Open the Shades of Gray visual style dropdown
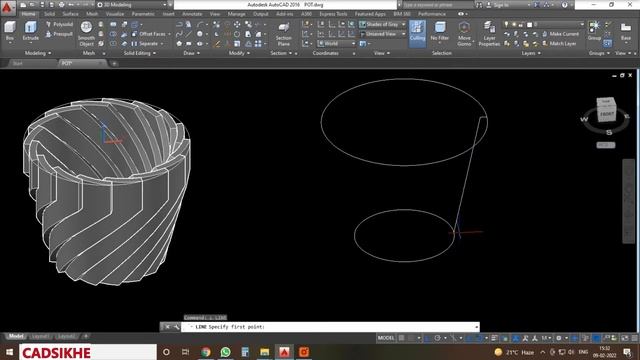Screen dimensions: 640x360 click(x=382, y=24)
